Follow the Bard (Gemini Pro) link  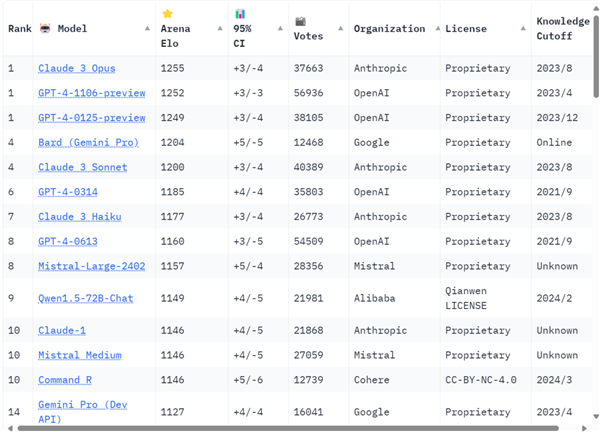click(x=88, y=143)
